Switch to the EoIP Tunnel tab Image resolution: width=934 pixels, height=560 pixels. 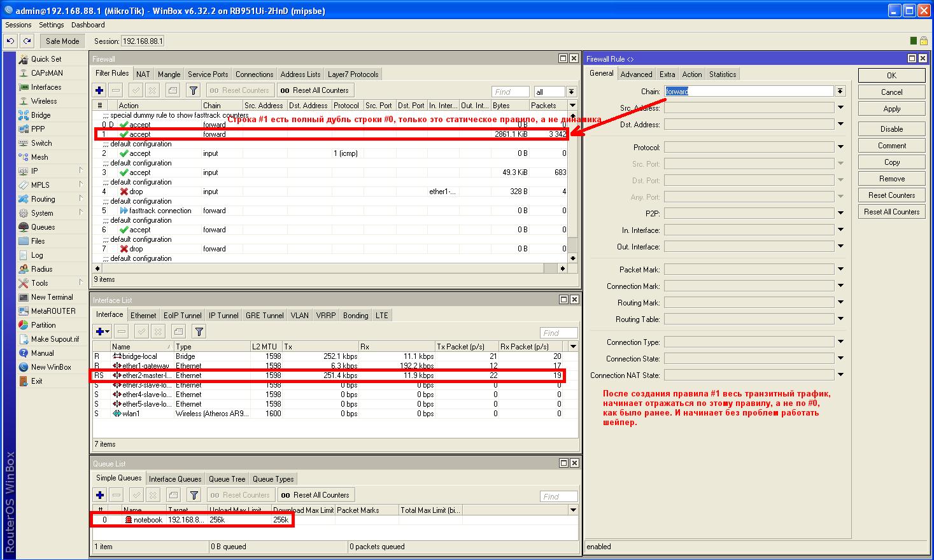(x=183, y=316)
